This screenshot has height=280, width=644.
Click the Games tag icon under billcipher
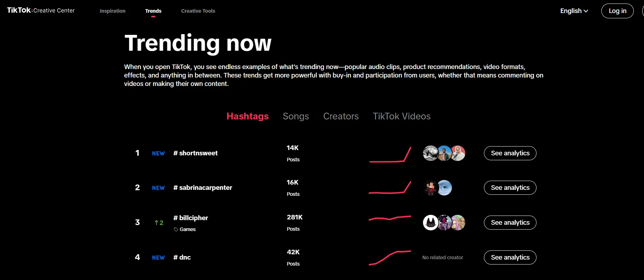point(176,229)
